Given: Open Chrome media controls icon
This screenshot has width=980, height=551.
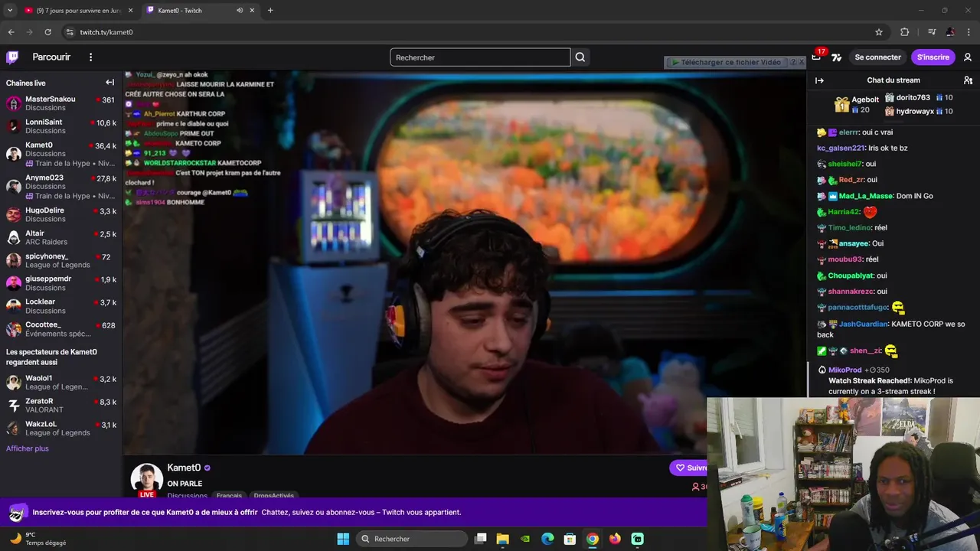Looking at the screenshot, I should tap(932, 32).
